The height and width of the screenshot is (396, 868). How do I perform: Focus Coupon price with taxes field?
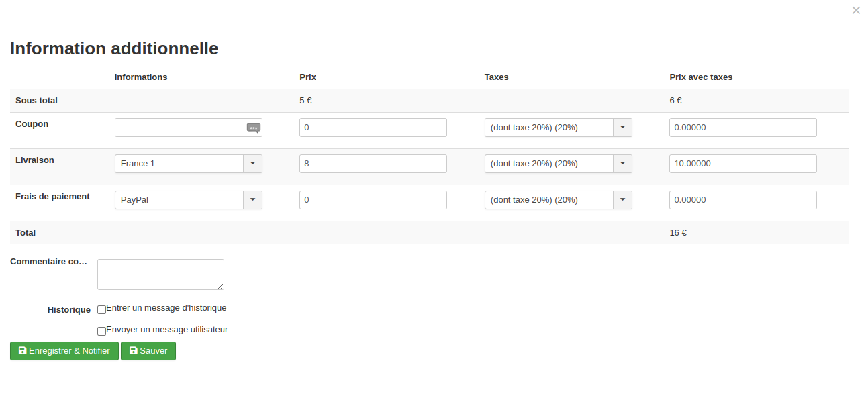point(742,128)
